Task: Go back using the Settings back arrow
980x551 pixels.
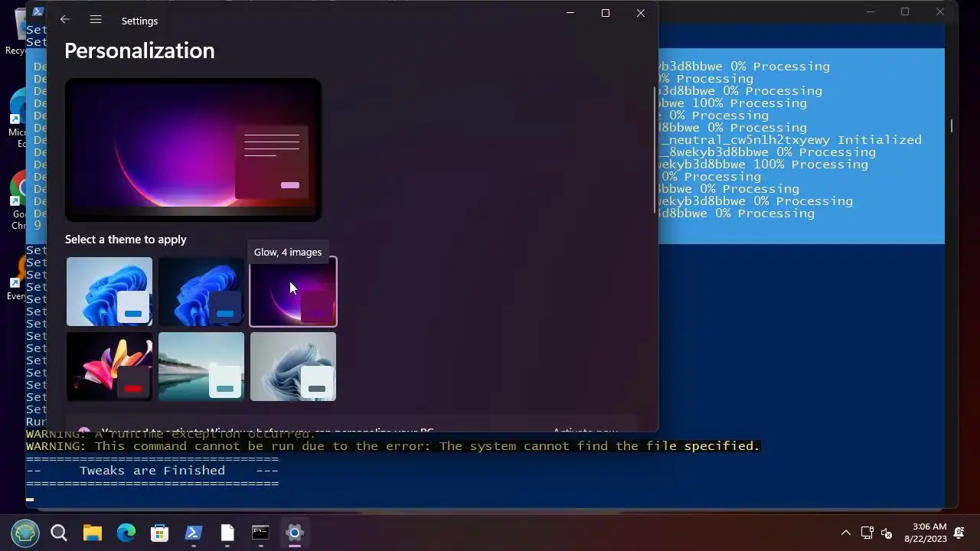Action: [x=65, y=20]
